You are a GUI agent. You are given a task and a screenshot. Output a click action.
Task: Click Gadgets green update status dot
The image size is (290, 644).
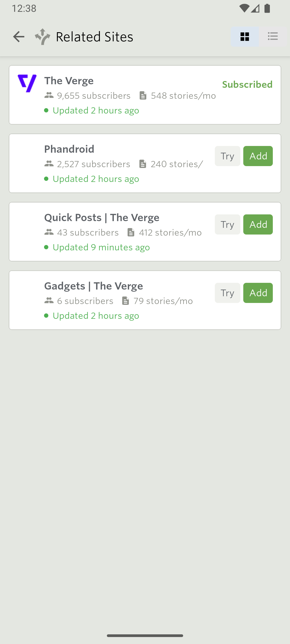click(x=46, y=316)
